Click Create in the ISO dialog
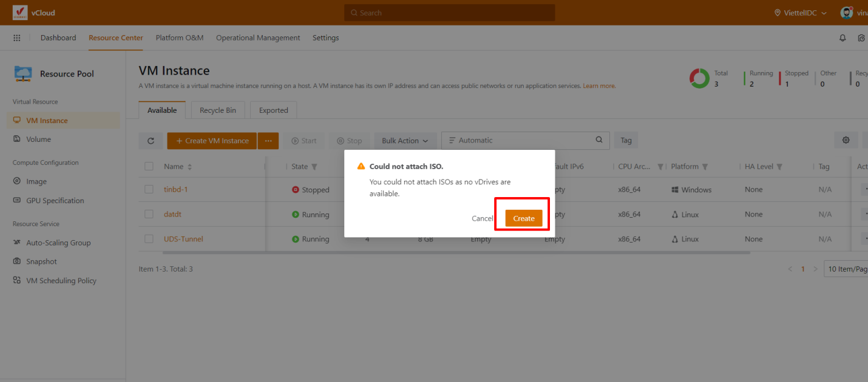 523,218
